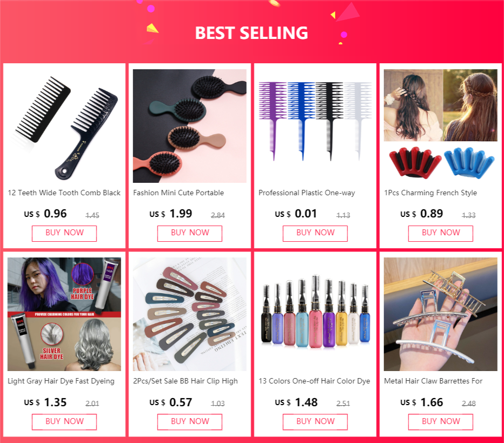Open the 'Metal Hair Claw Barrettes For' title link

point(433,381)
